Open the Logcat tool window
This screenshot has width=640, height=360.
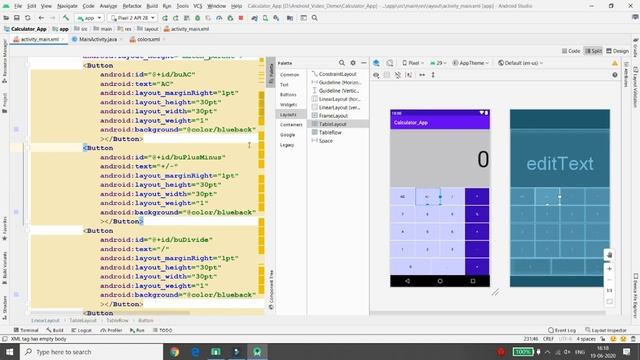[x=82, y=330]
